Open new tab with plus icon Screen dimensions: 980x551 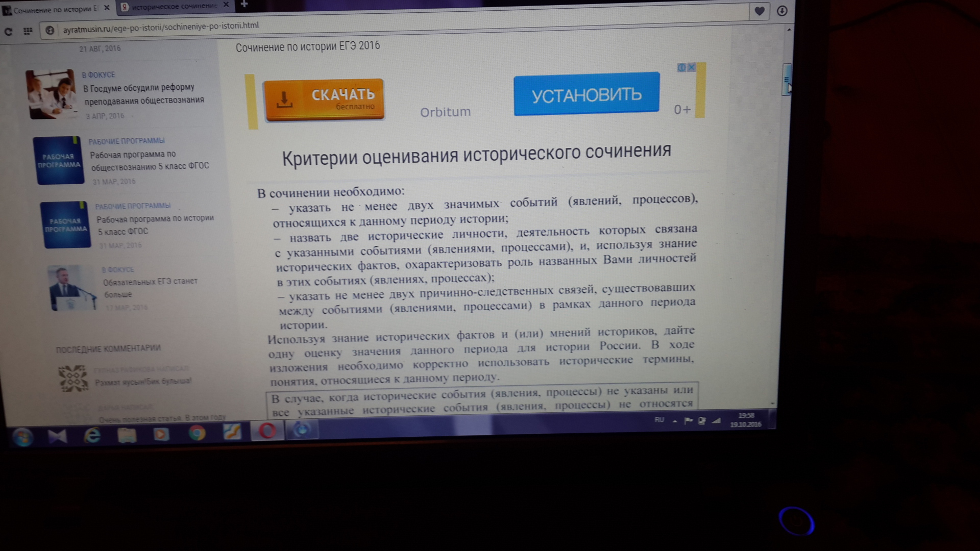click(x=244, y=5)
